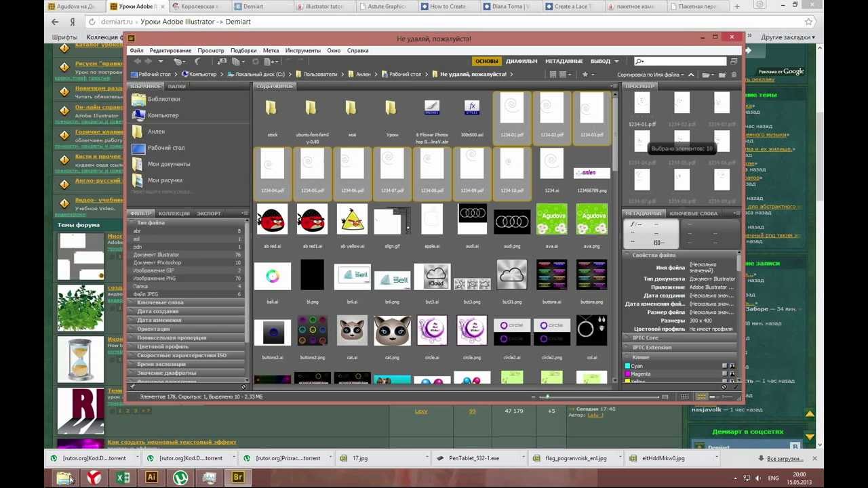Go back using Bridge's back arrow
Screen dimensions: 868x488
coord(137,61)
